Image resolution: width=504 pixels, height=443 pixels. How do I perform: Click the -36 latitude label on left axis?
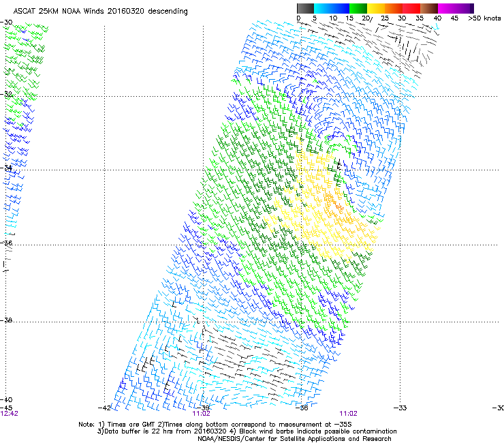(6, 243)
